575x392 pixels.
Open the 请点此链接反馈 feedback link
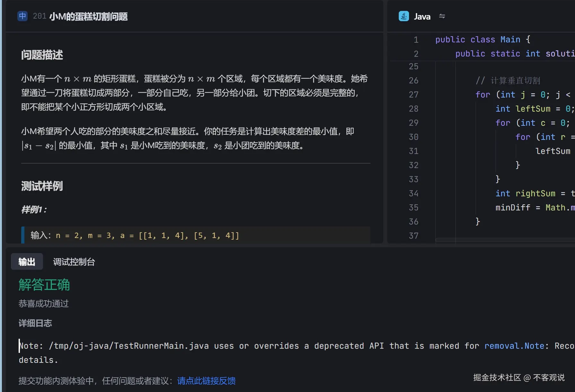point(206,381)
